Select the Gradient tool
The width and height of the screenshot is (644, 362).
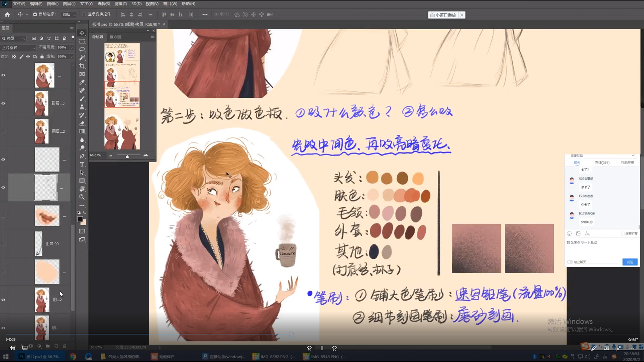pos(82,132)
